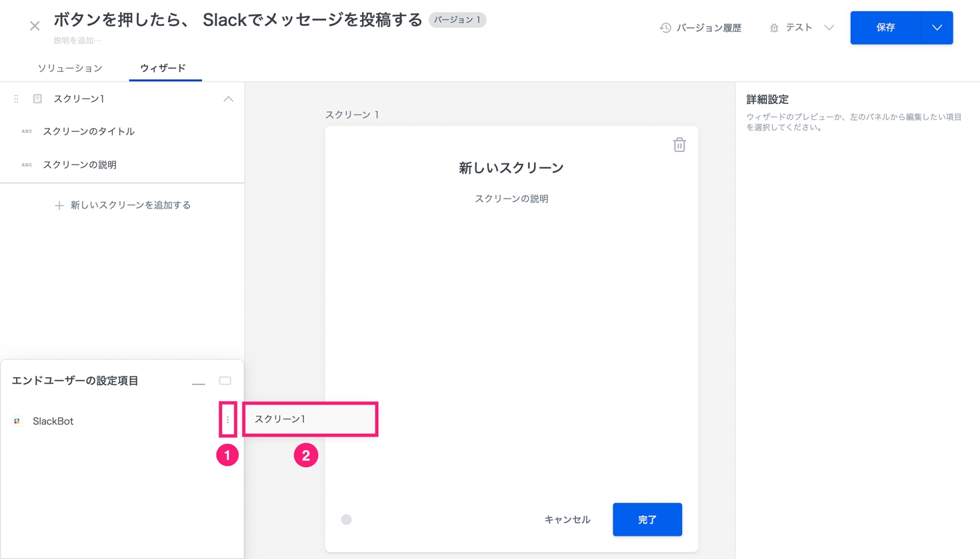Click the バージョン履歴 clock icon
Image resolution: width=980 pixels, height=559 pixels.
[x=665, y=28]
